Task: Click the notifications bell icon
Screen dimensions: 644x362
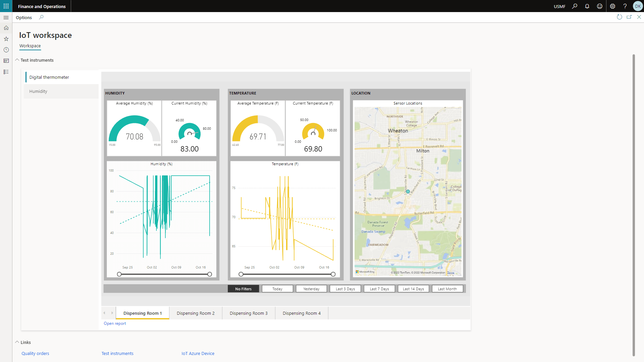Action: (x=587, y=6)
